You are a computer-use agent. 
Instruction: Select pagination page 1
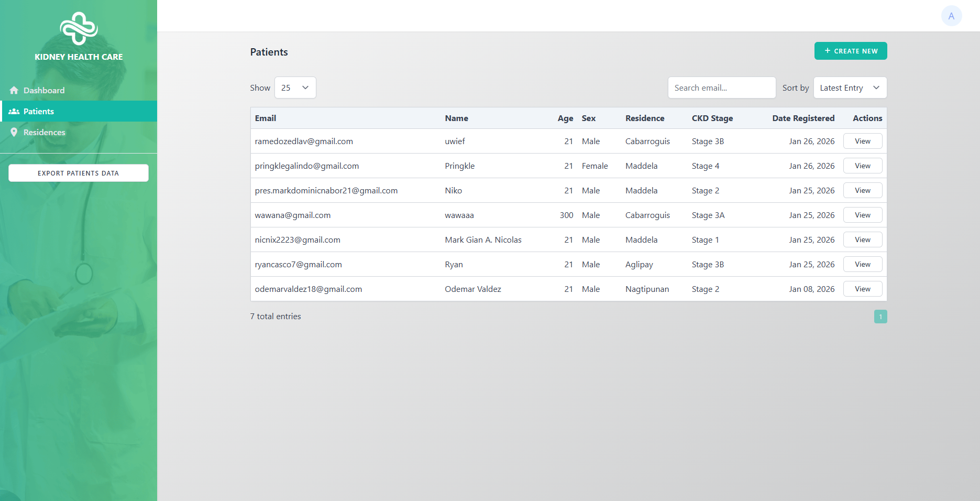coord(880,317)
